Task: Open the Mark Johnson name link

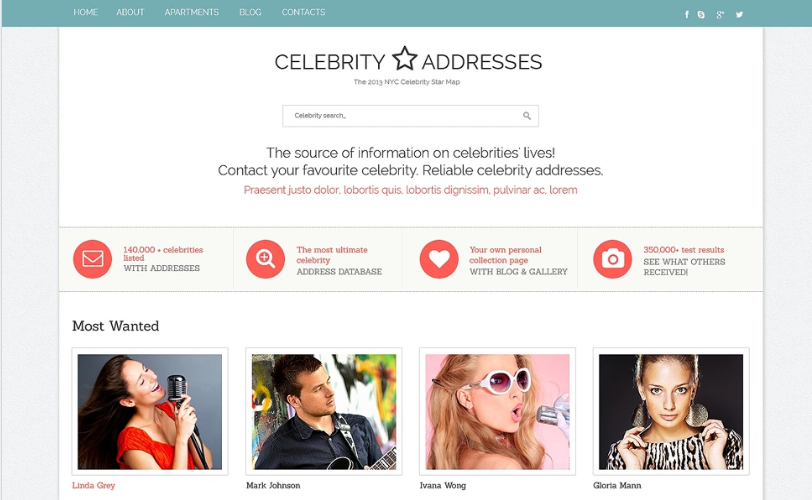Action: tap(273, 486)
